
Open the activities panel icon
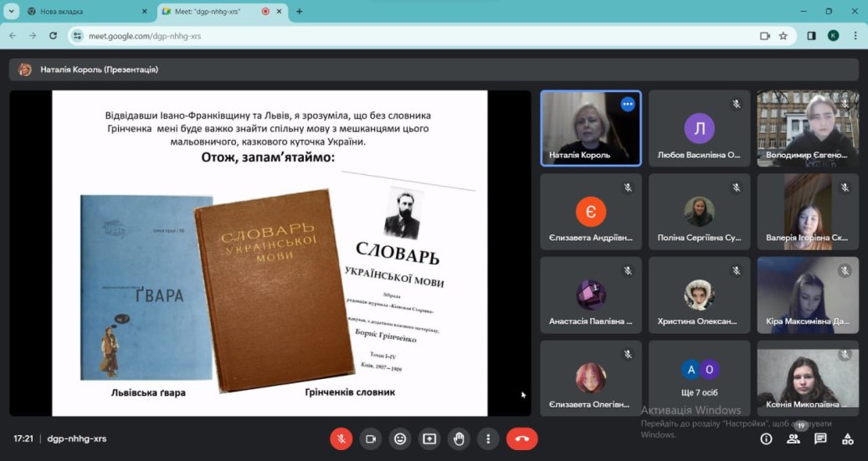click(x=847, y=438)
